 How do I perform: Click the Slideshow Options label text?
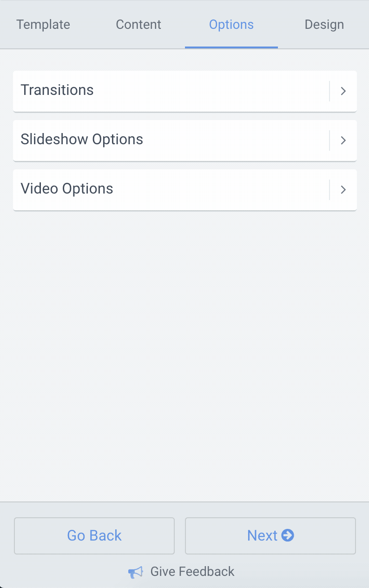[x=82, y=139]
